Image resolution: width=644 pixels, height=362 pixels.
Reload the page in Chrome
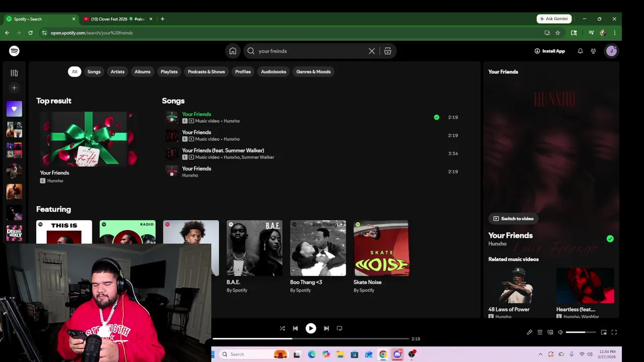tap(30, 33)
